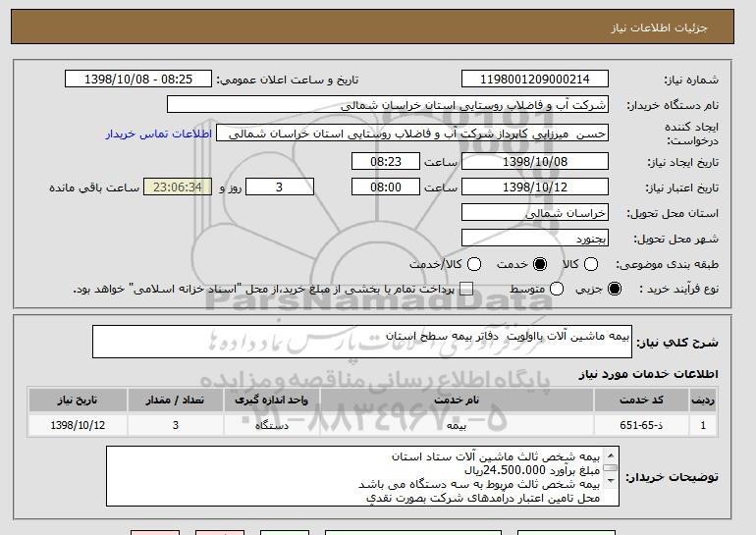Screen dimensions: 756x535
Task: Select the کالا radio button
Action: click(591, 264)
